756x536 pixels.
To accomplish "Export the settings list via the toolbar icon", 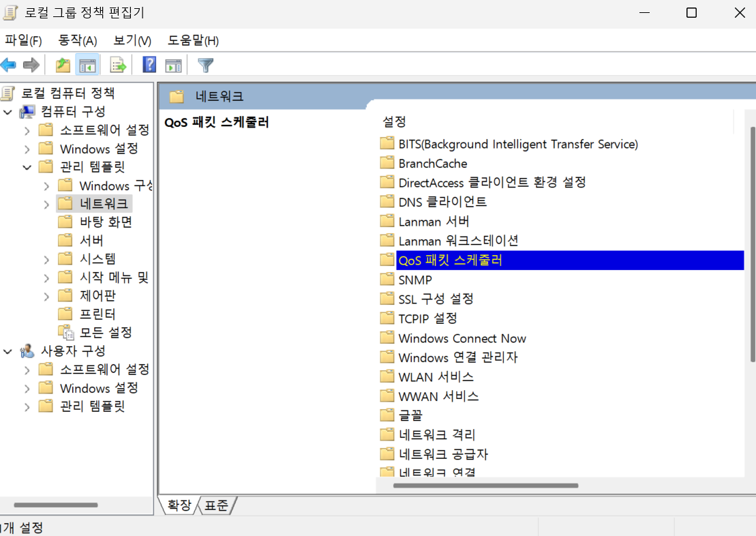I will pos(117,65).
